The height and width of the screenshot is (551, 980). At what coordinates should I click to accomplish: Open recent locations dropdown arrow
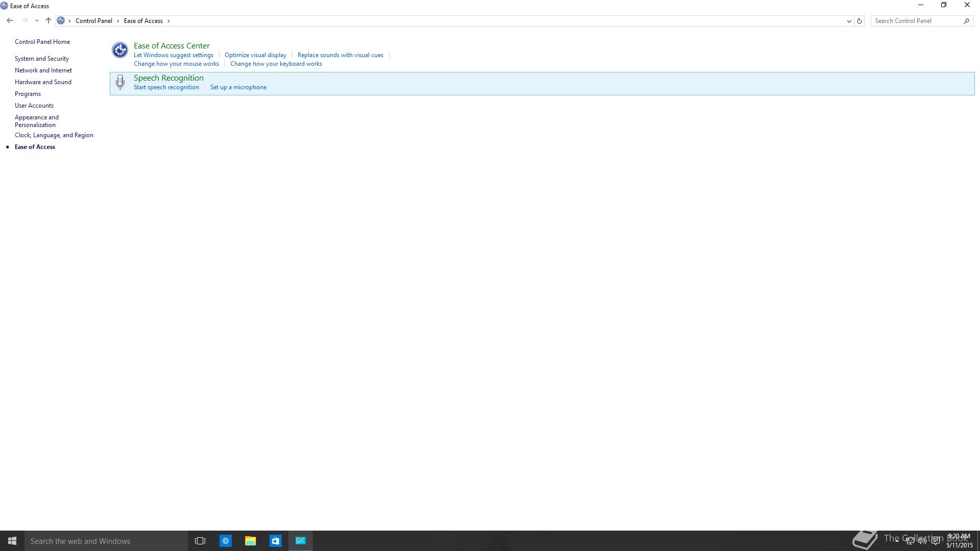[x=37, y=21]
